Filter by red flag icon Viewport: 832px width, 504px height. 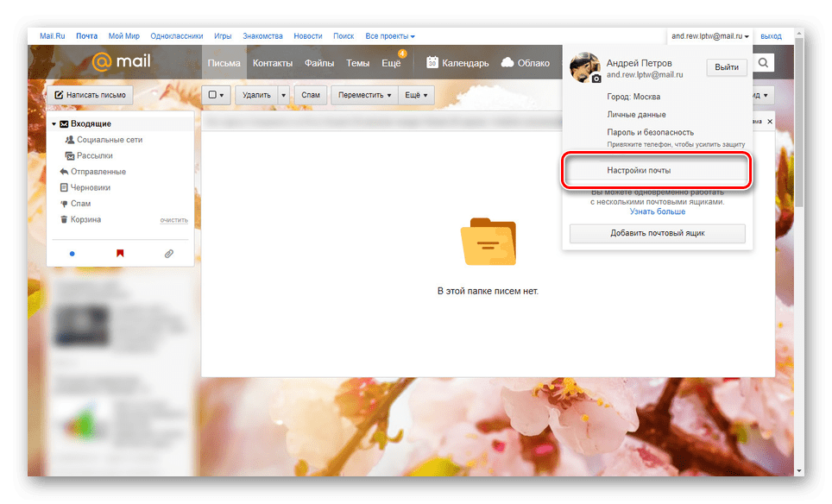pyautogui.click(x=120, y=253)
